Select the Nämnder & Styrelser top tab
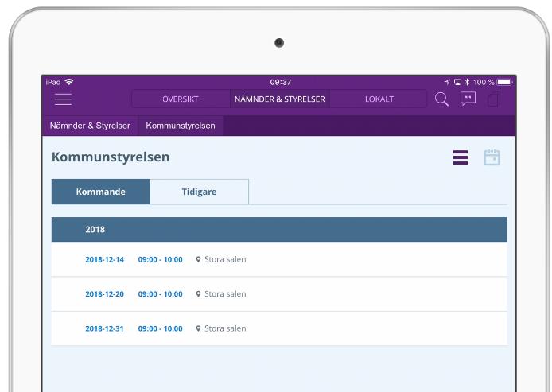 coord(280,99)
